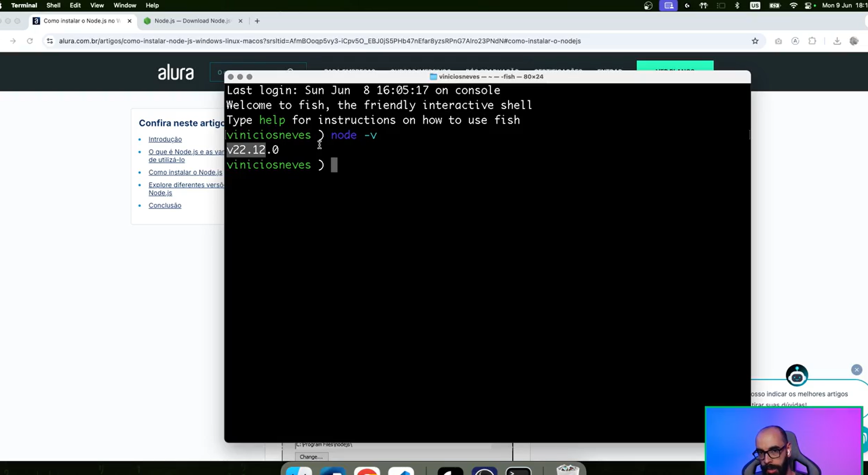Close the chatbot suggestion popup
868x475 pixels.
tap(856, 370)
